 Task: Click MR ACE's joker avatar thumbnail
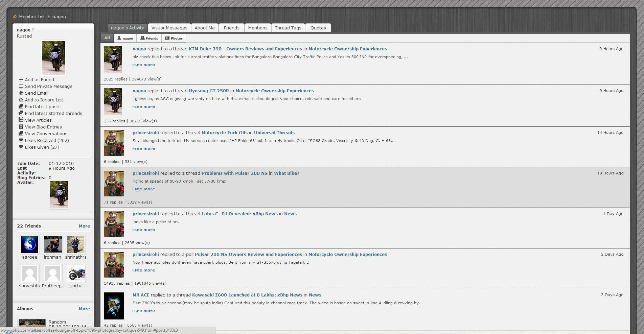114,306
